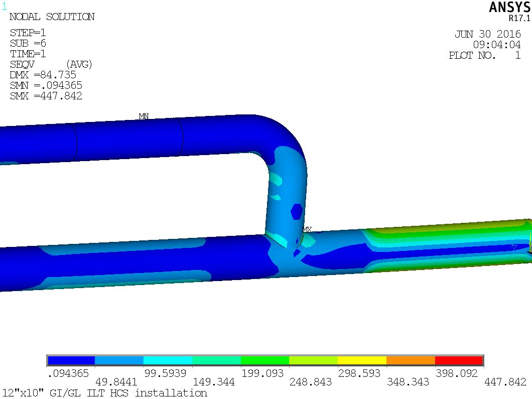Select the red legend color band
Viewport: 532px width, 399px height.
pyautogui.click(x=459, y=360)
